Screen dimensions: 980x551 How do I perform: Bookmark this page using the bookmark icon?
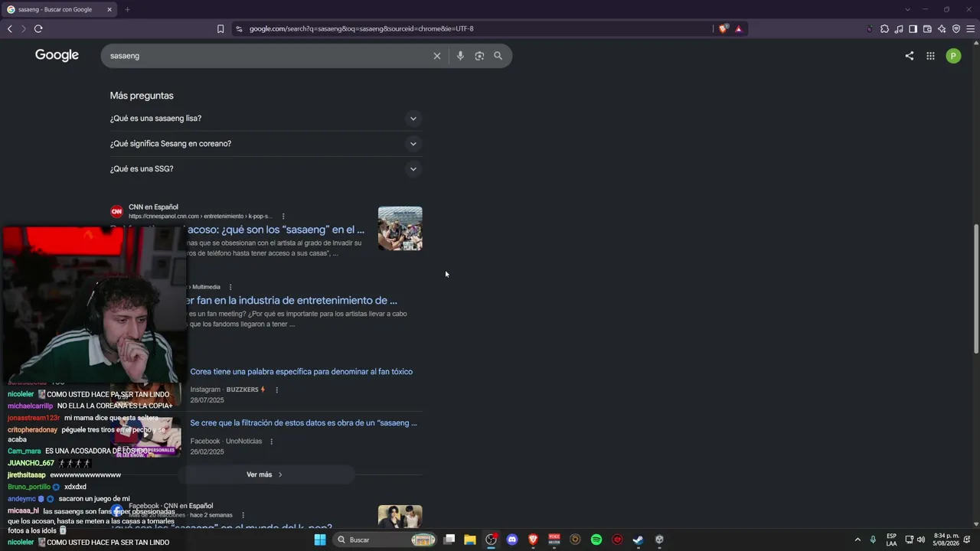pos(220,29)
